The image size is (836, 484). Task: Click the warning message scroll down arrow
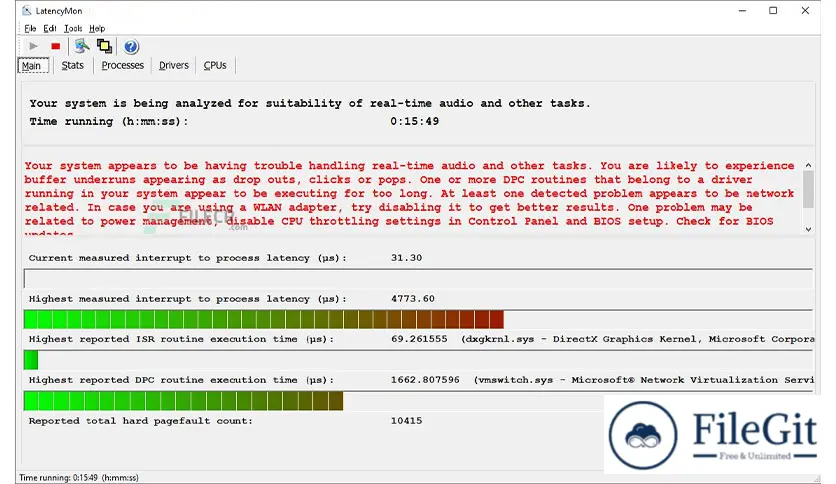[808, 229]
